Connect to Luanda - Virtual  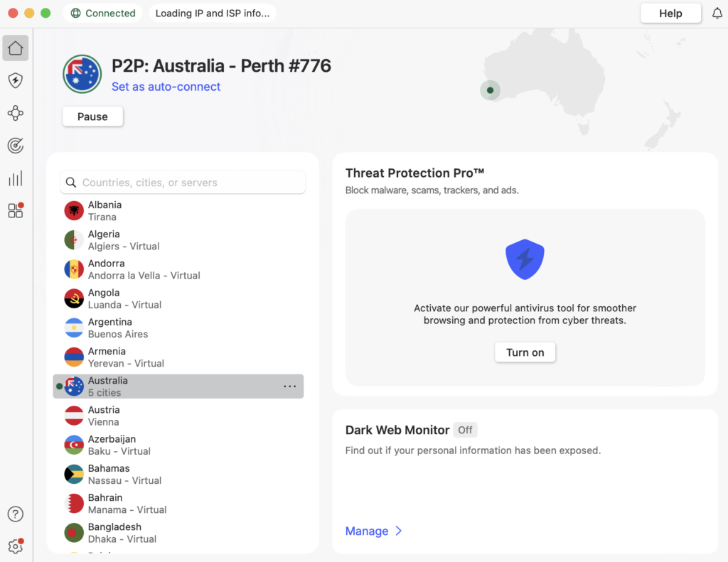pyautogui.click(x=178, y=298)
